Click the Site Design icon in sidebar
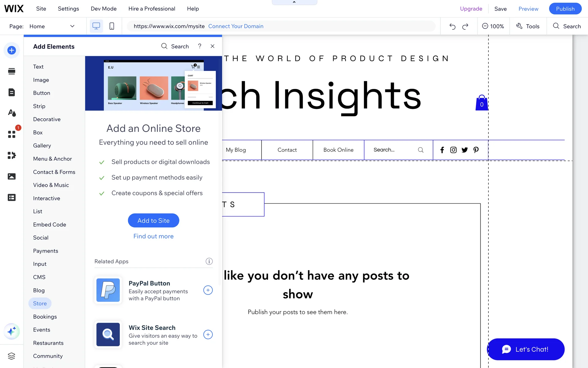This screenshot has width=588, height=368. coord(12,113)
